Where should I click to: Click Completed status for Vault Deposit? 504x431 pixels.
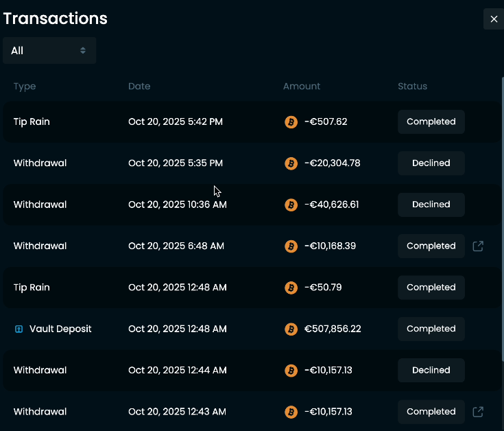[431, 329]
